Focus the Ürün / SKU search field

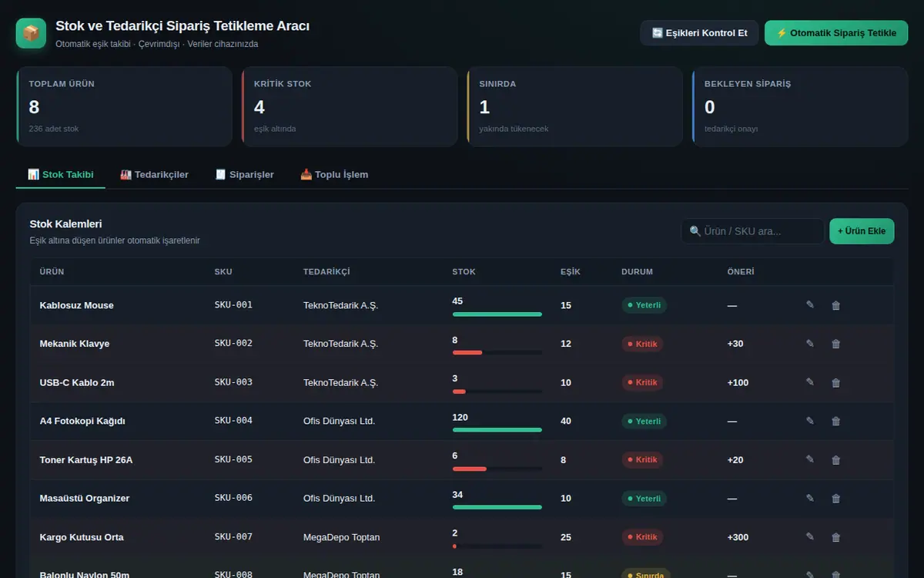coord(753,231)
